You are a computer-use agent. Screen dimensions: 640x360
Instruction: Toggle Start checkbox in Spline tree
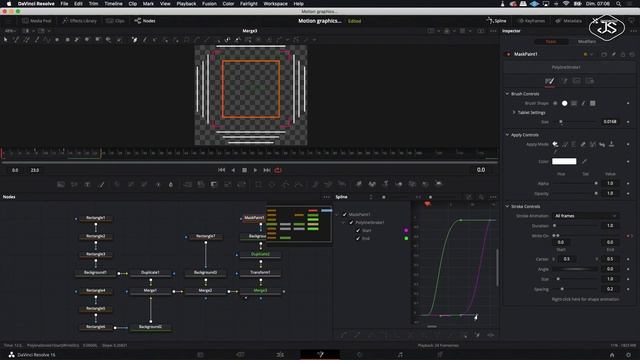pos(358,230)
